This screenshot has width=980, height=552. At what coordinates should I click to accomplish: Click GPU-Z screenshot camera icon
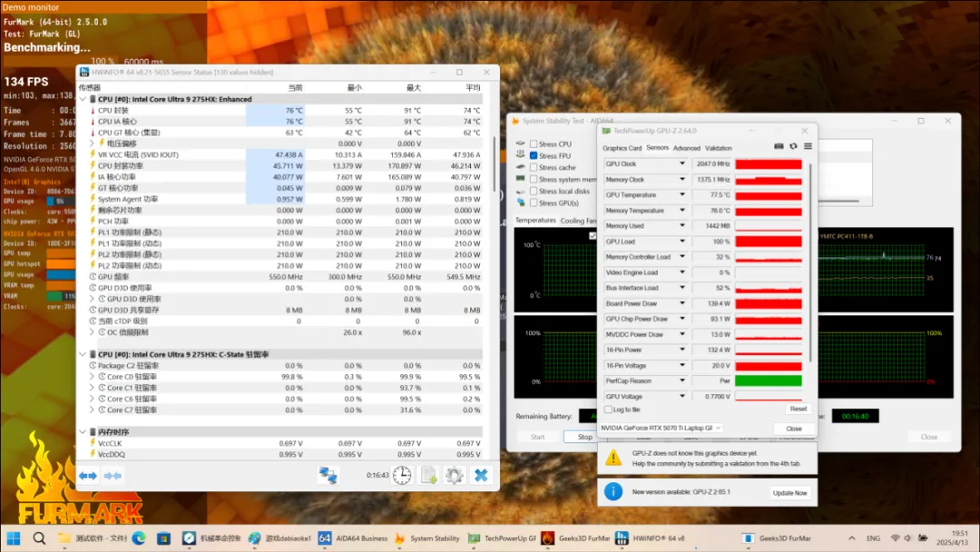pos(779,146)
